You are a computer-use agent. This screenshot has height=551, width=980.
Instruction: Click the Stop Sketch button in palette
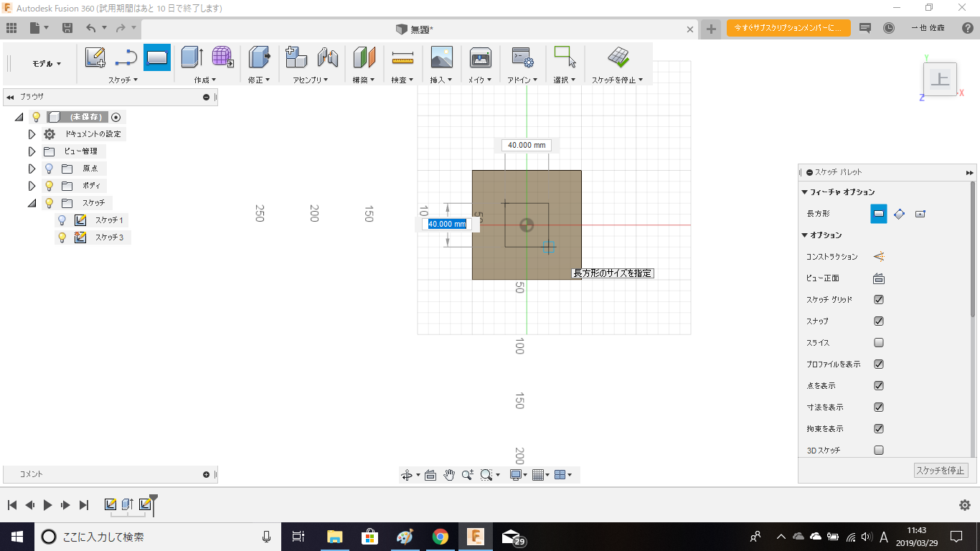[941, 471]
